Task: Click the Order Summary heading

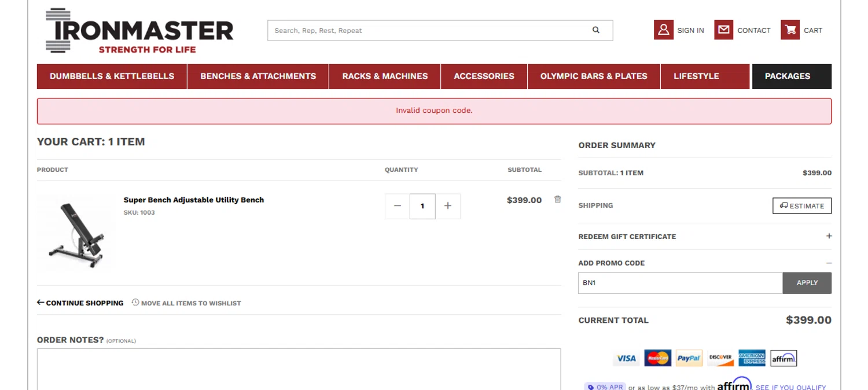Action: coord(617,145)
